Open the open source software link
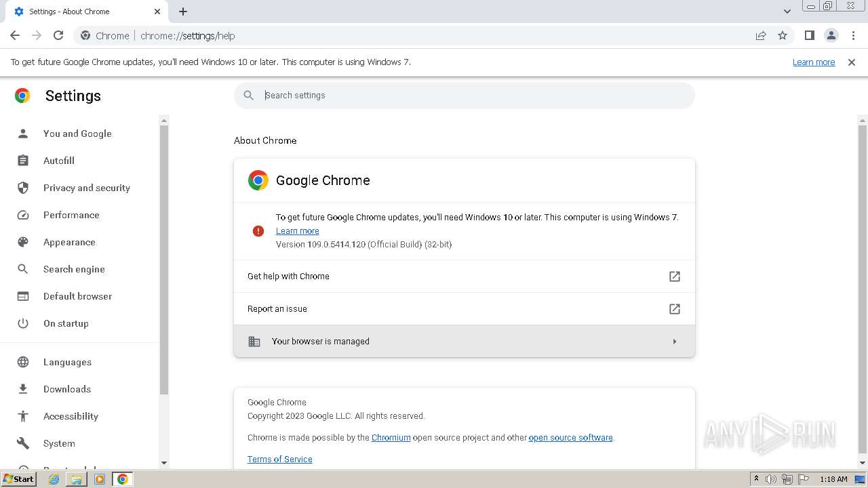Viewport: 868px width, 488px height. click(x=570, y=438)
